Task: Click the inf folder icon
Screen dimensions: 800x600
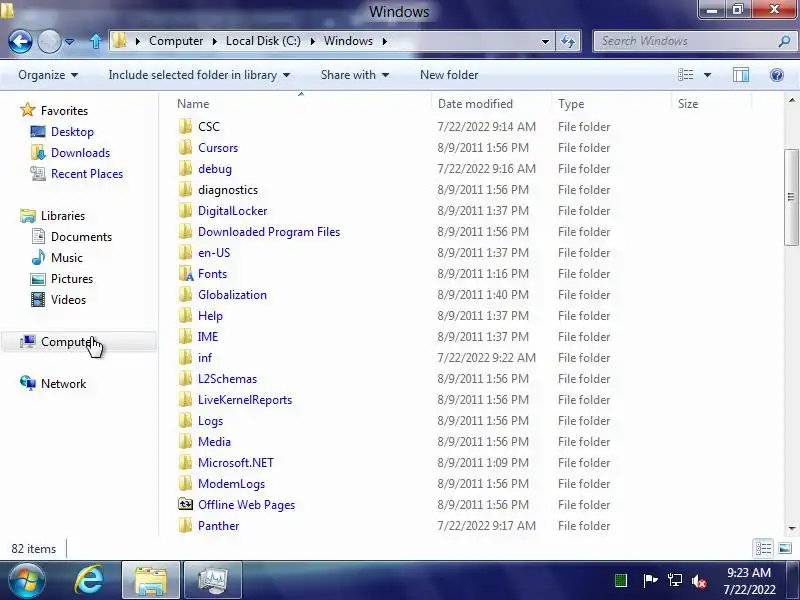Action: coord(186,357)
